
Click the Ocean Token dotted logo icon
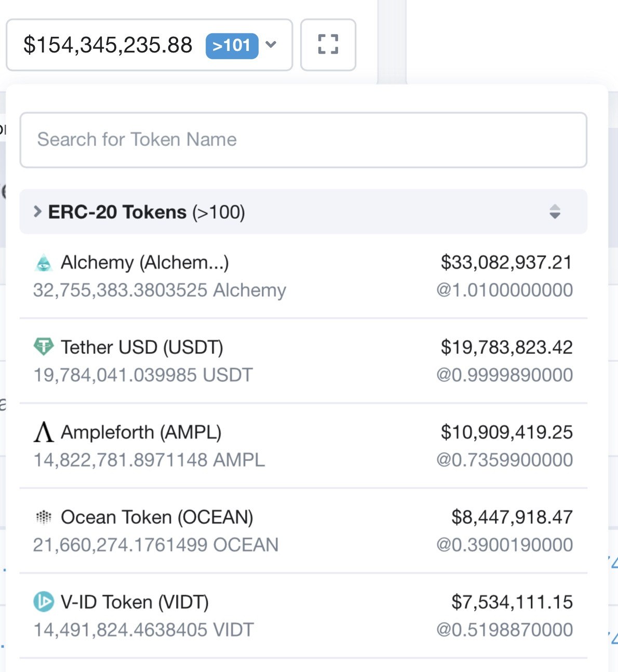click(x=44, y=517)
